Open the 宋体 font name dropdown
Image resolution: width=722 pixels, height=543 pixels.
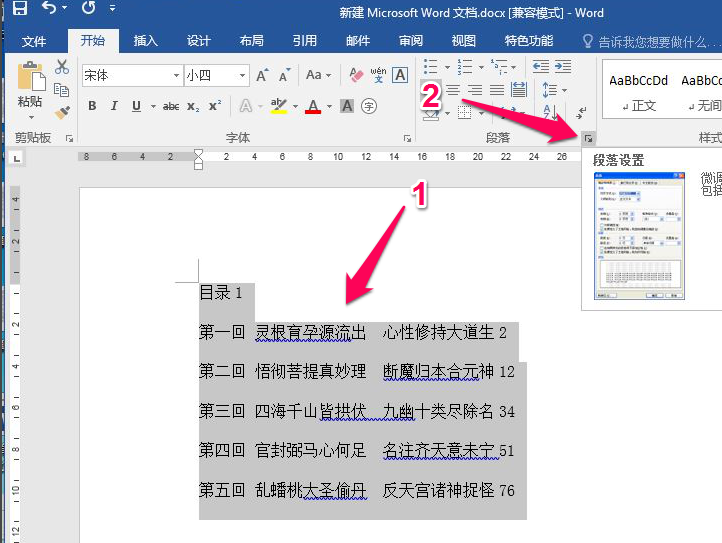coord(176,76)
